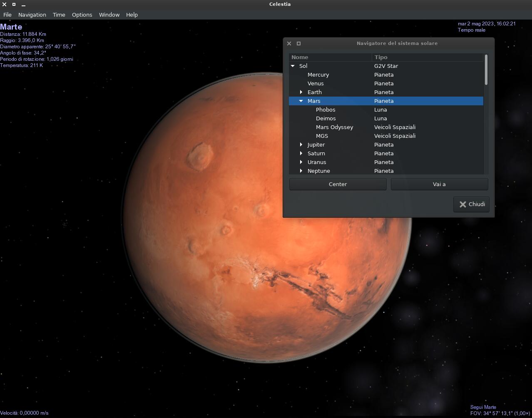The image size is (532, 418).
Task: Expand the Saturn tree node
Action: pos(301,153)
